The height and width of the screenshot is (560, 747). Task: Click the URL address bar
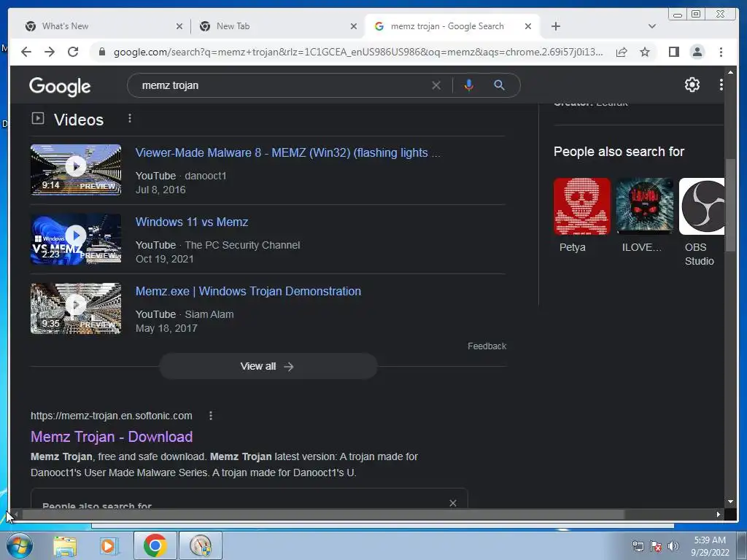click(x=358, y=52)
